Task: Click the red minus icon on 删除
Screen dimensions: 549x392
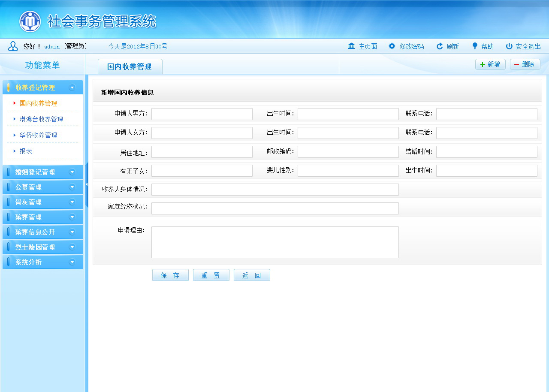Action: (x=516, y=64)
